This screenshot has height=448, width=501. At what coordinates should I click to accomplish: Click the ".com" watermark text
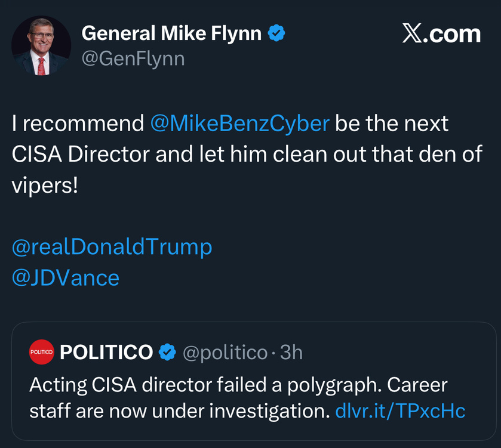point(454,34)
